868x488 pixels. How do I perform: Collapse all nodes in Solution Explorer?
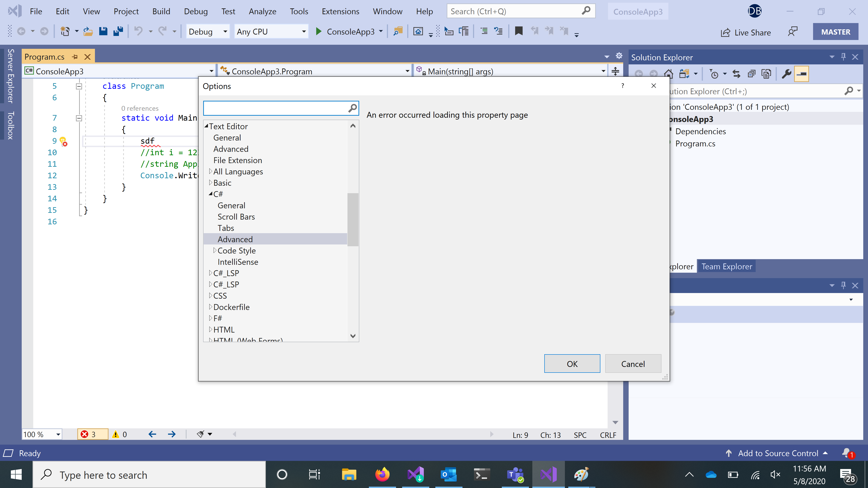click(751, 74)
